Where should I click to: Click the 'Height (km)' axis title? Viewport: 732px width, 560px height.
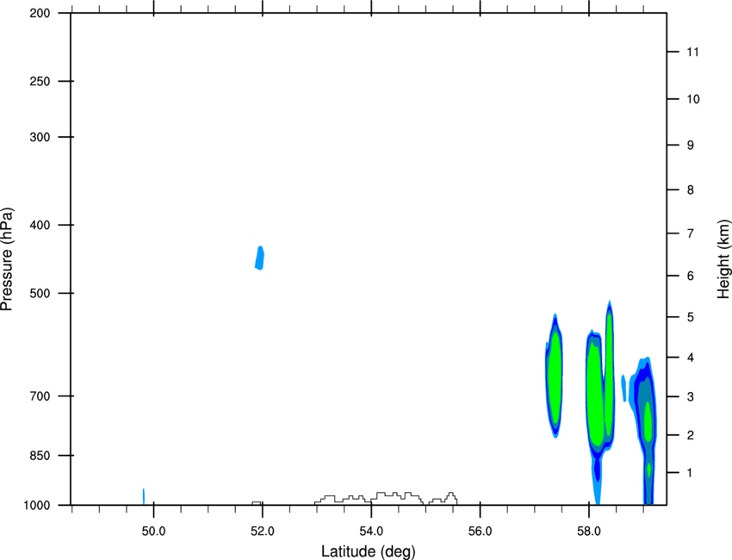point(723,258)
